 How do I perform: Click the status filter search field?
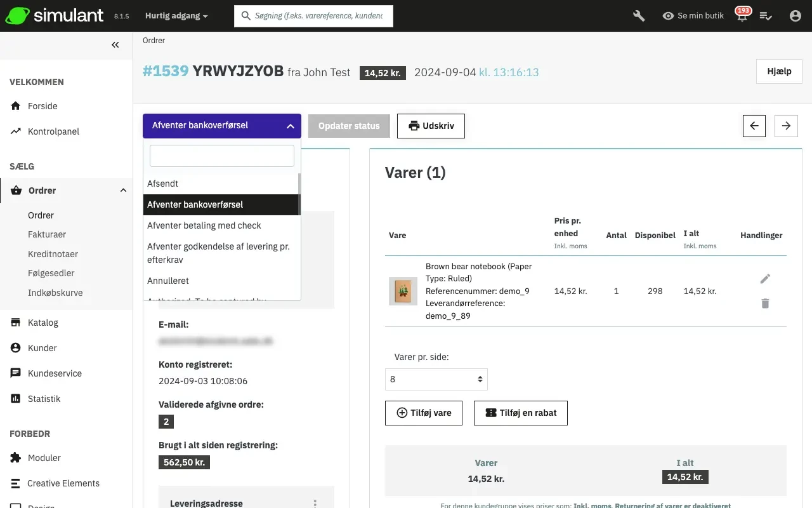221,156
